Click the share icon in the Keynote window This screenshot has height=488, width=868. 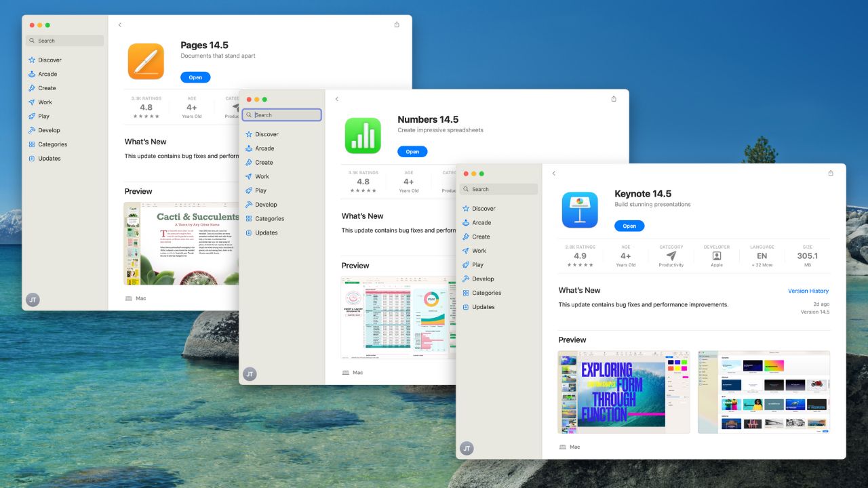[x=831, y=173]
